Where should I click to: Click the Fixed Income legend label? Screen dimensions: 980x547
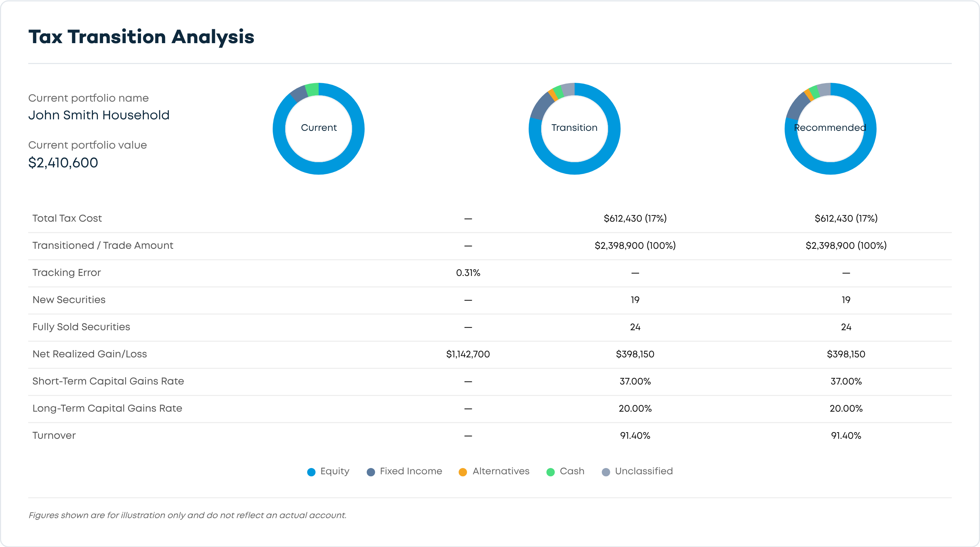click(411, 471)
